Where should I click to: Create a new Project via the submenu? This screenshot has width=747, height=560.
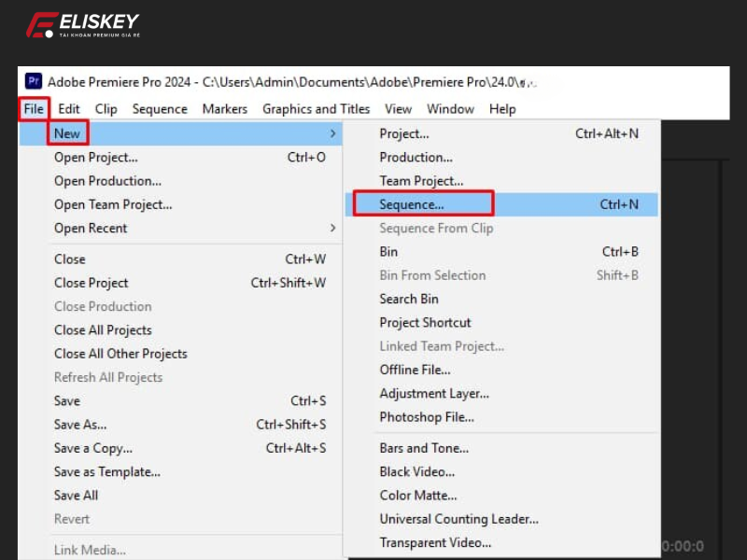pyautogui.click(x=404, y=133)
